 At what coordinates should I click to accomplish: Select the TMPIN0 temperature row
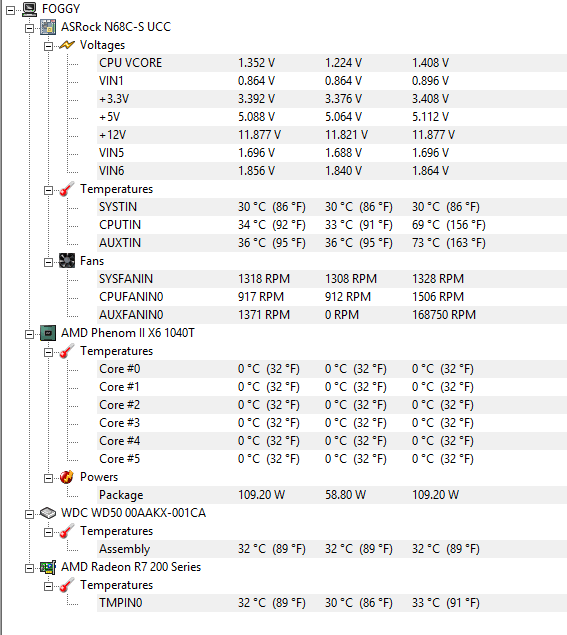[332, 603]
